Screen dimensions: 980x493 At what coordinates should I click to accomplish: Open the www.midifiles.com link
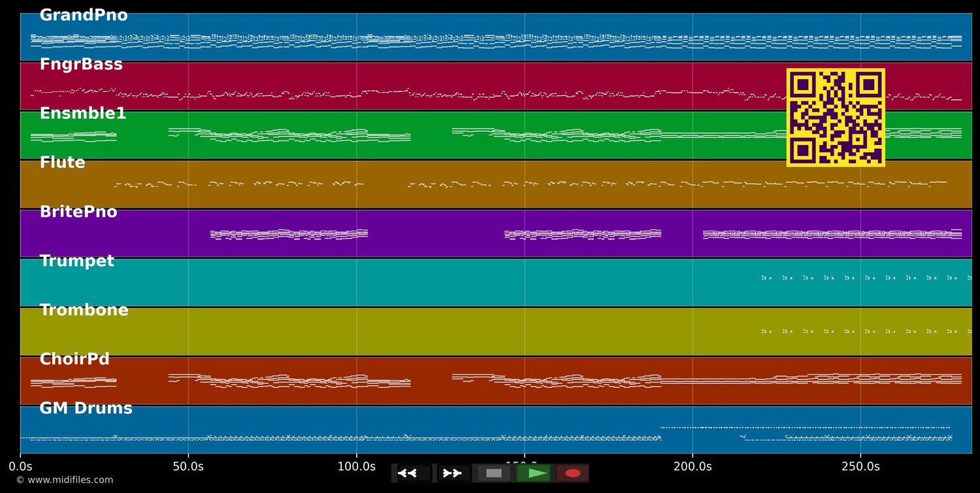[64, 480]
